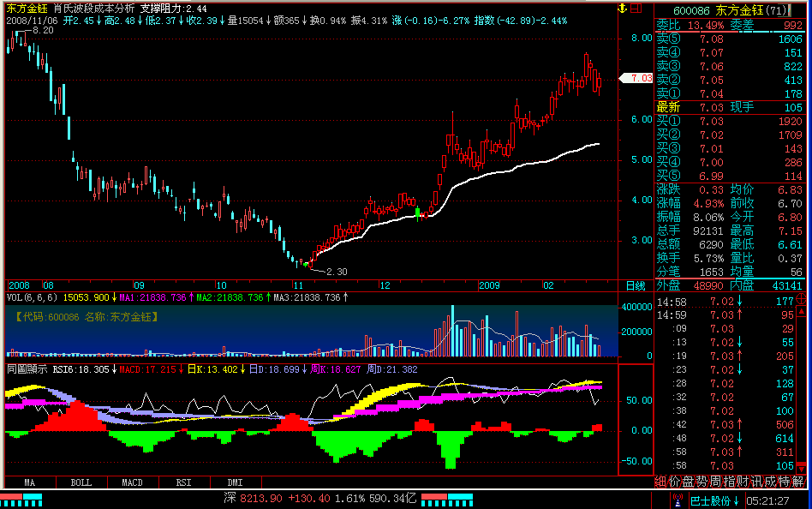Click the 委比 13.49% value
Screen dimensions: 812x509
coord(706,25)
